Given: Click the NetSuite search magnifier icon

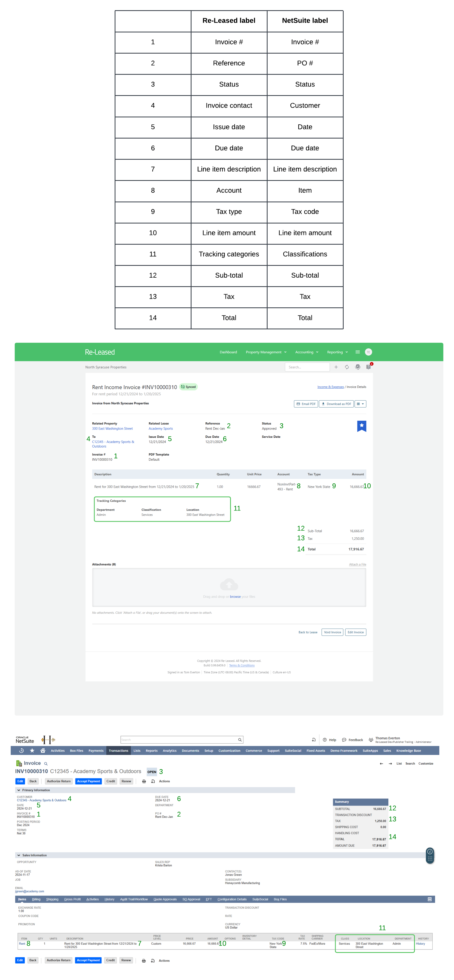Looking at the screenshot, I should tap(240, 740).
